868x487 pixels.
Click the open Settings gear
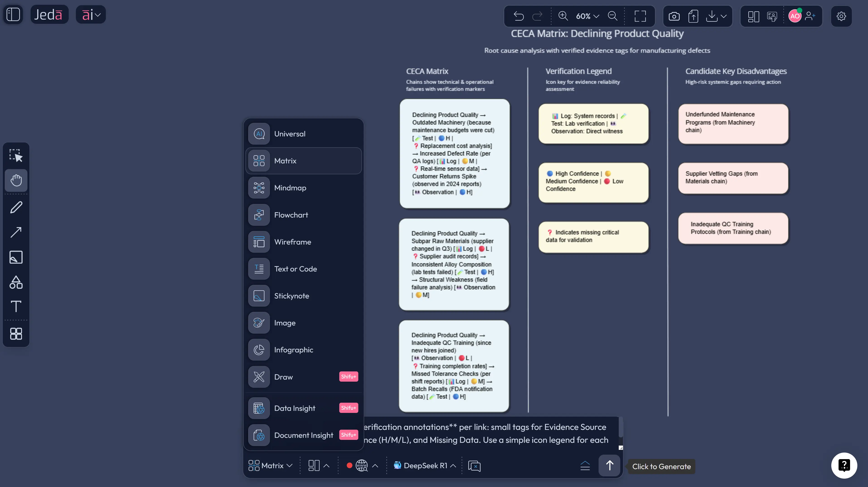841,16
